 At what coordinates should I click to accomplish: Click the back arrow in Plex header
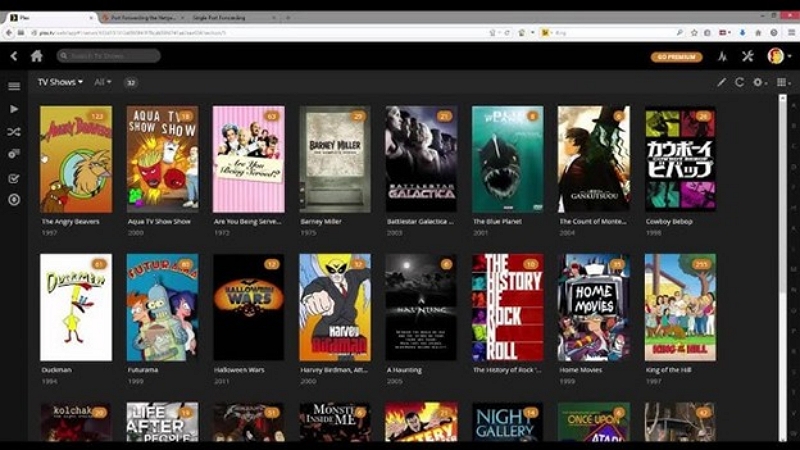coord(14,56)
